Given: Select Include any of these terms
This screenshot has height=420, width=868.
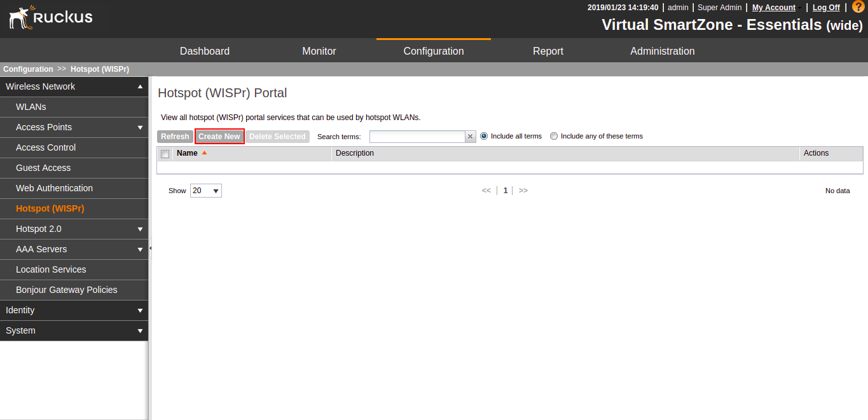Looking at the screenshot, I should coord(554,136).
